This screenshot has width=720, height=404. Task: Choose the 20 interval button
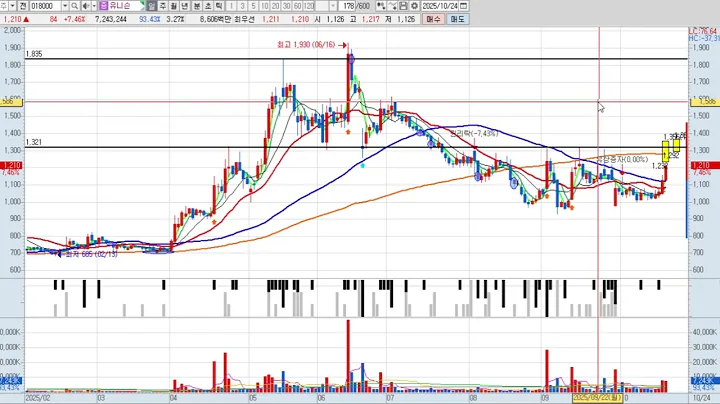276,6
